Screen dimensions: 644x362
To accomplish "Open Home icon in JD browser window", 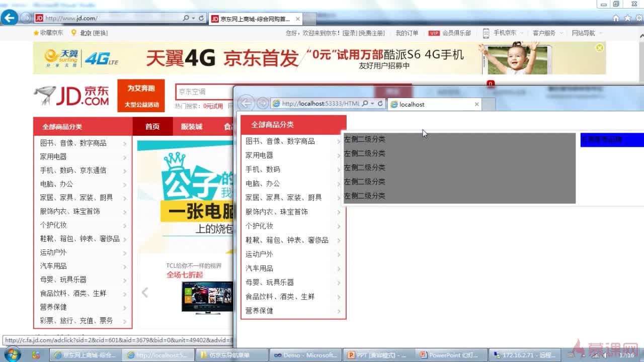I will [x=616, y=18].
